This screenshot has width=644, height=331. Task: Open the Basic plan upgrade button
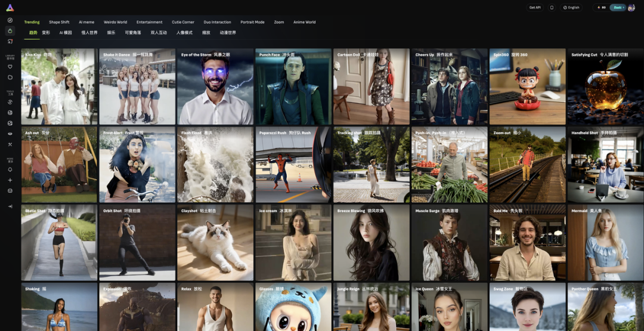[x=618, y=7]
